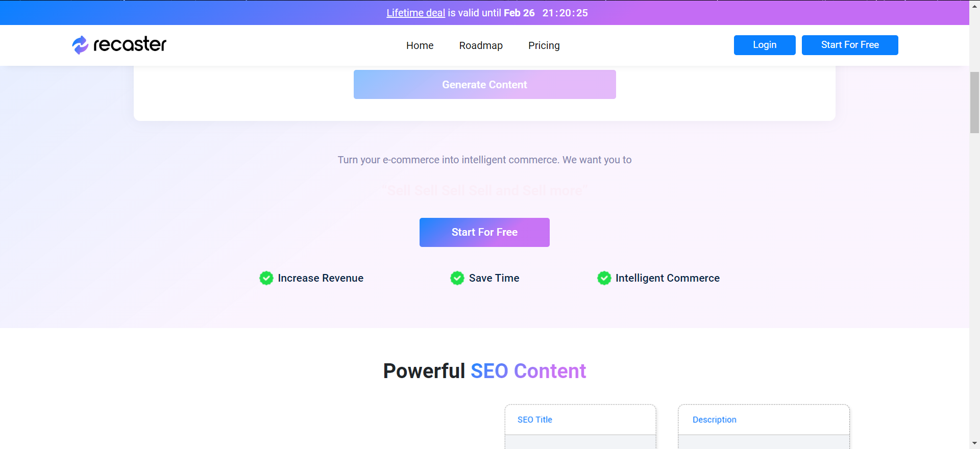The height and width of the screenshot is (449, 980).
Task: Click the scrollbar up arrow
Action: (x=974, y=6)
